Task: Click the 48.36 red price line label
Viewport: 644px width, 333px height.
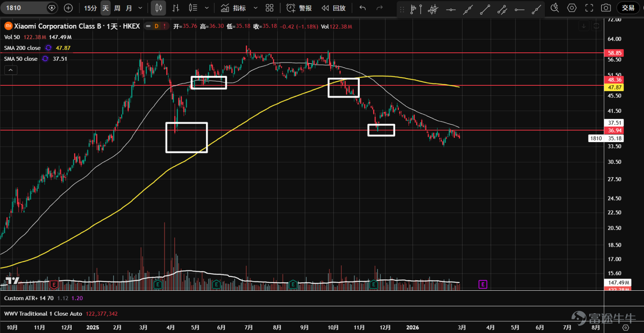Action: [x=614, y=80]
